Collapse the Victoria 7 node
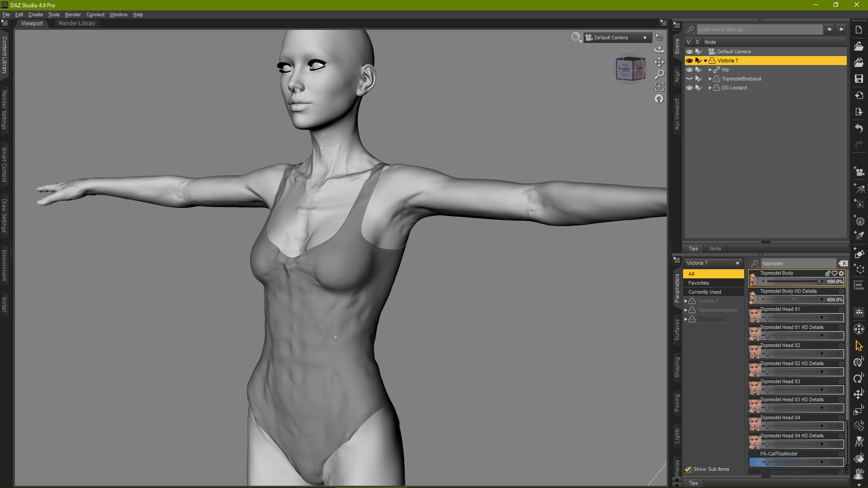 click(x=705, y=60)
